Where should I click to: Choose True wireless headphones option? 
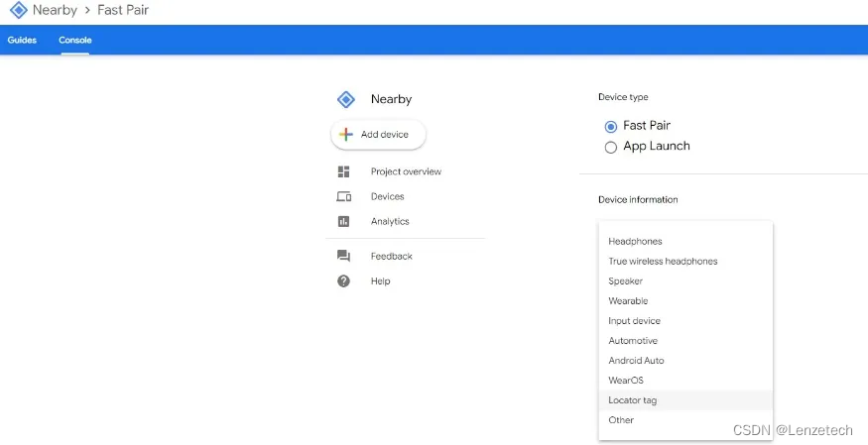pyautogui.click(x=685, y=261)
